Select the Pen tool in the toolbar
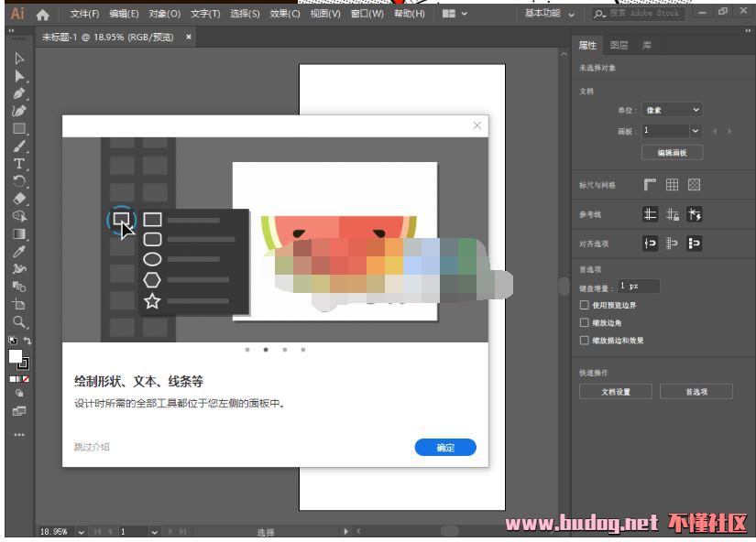Viewport: 756px width, 542px height. [x=19, y=93]
